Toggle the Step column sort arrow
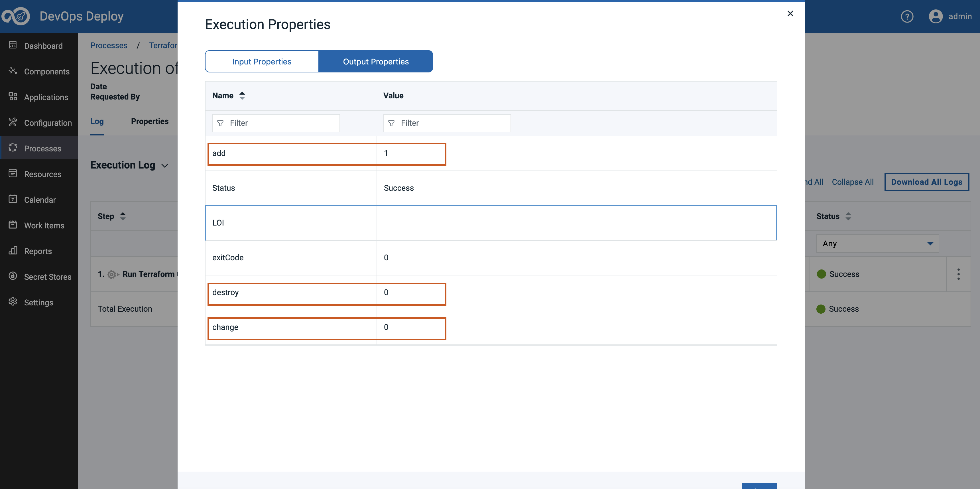The image size is (980, 489). (123, 216)
